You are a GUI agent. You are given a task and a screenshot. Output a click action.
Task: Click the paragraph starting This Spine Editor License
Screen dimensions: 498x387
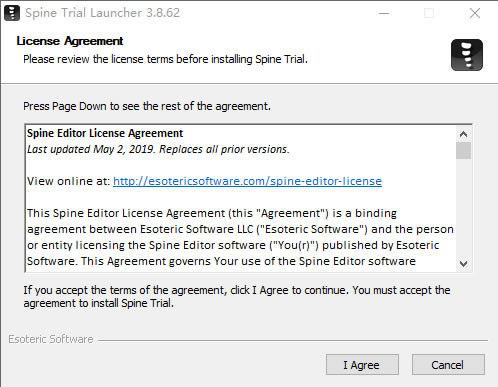(240, 237)
